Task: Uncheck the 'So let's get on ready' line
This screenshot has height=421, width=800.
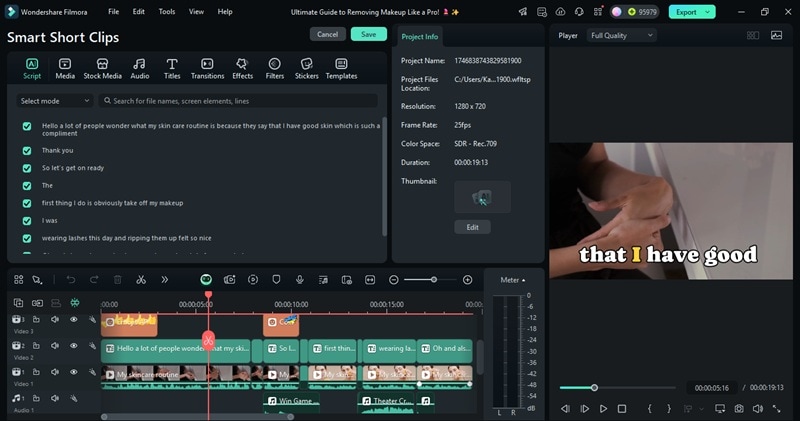Action: point(27,168)
